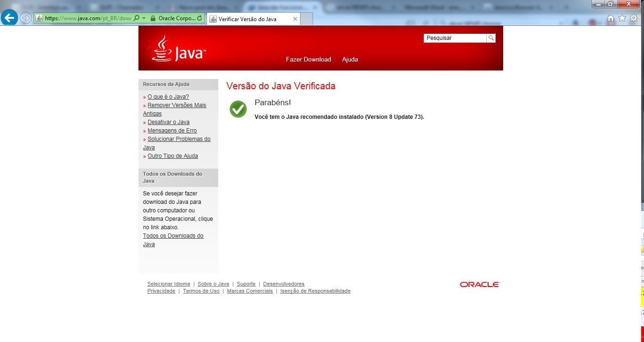Click the green checkmark verified icon

[x=238, y=109]
